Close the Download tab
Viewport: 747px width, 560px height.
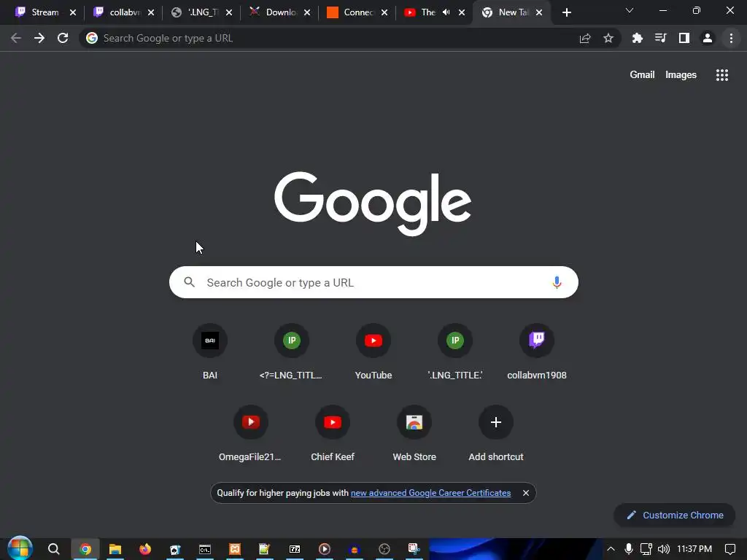[307, 12]
